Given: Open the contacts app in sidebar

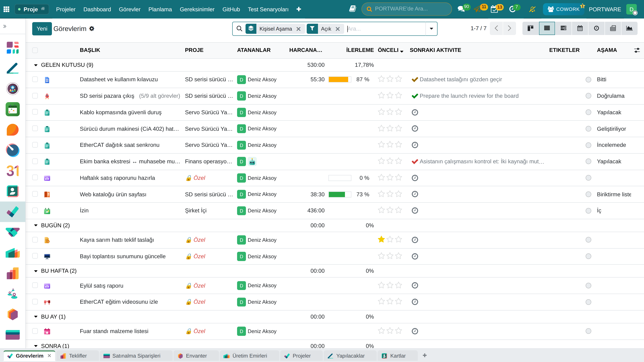Looking at the screenshot, I should point(12,191).
